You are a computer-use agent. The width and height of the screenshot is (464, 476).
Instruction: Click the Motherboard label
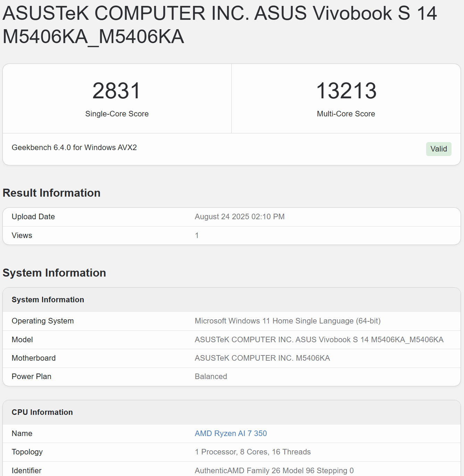coord(34,358)
